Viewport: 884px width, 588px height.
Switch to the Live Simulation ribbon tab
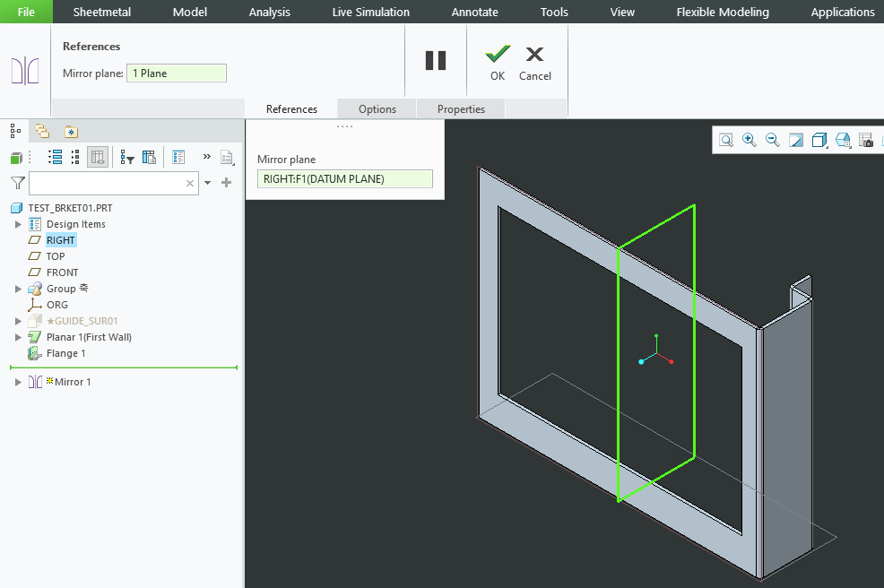[371, 12]
